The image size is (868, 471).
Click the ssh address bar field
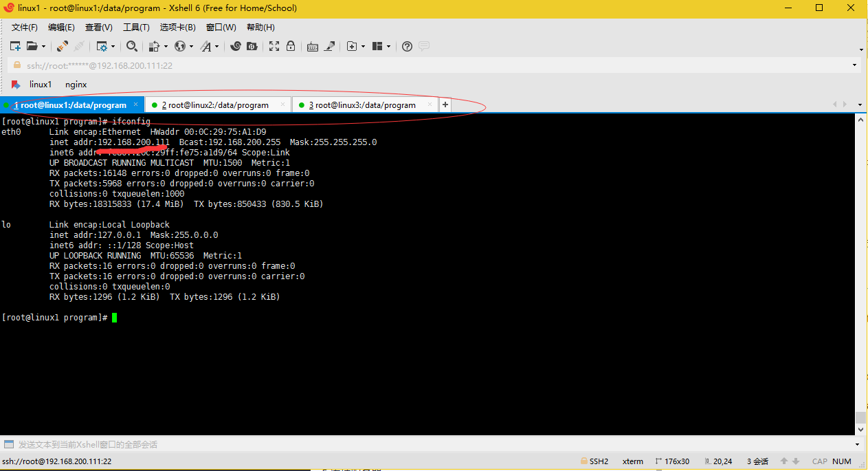point(434,65)
